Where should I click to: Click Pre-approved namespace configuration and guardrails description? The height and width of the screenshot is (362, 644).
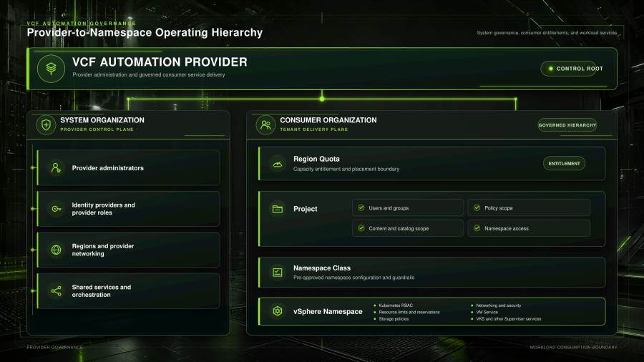tap(353, 278)
